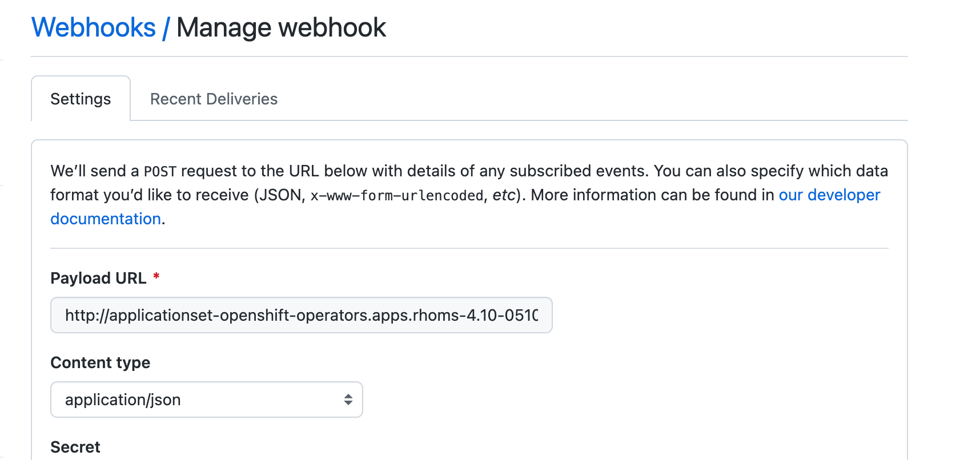The image size is (980, 460).
Task: Click inside the Payload URL input field
Action: pyautogui.click(x=302, y=315)
